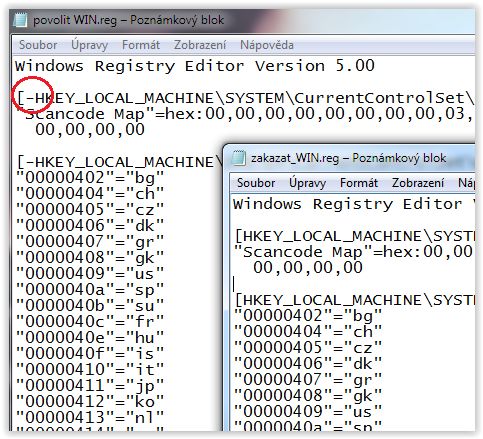Viewport: 483px width, 439px height.
Task: Click the "00000405"="cz" line in back window
Action: coord(90,210)
